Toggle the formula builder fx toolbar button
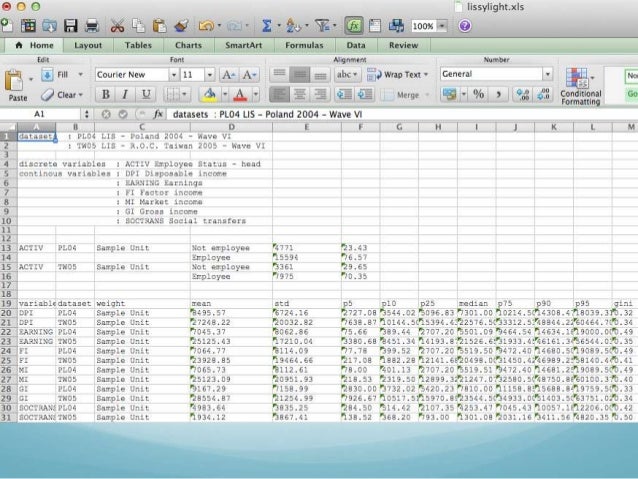 click(354, 26)
